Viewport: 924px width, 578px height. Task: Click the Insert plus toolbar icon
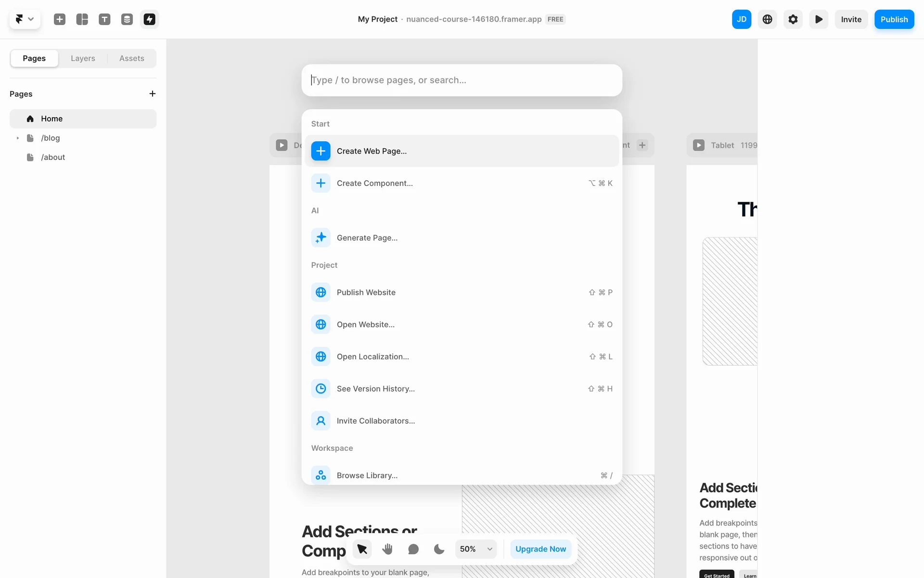(x=60, y=19)
